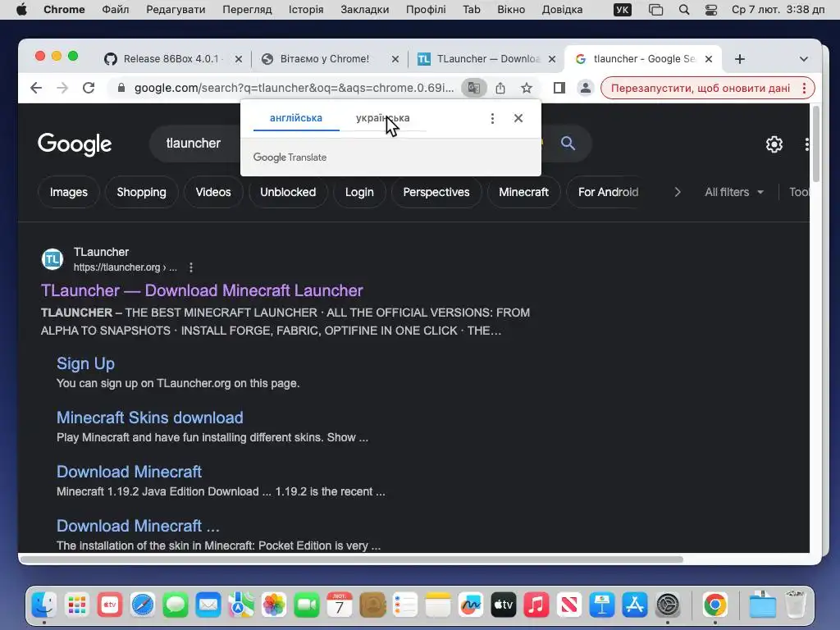Click the vertical page scrollbar

click(816, 144)
